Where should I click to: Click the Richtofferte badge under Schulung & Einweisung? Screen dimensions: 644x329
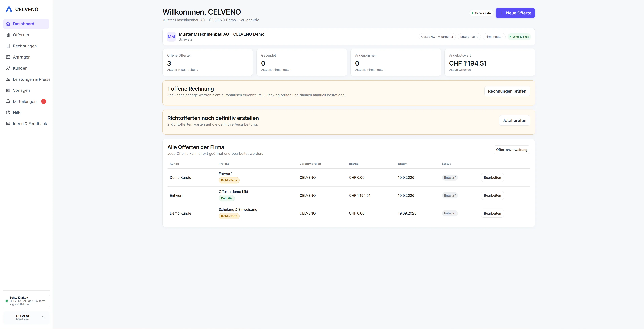(x=229, y=216)
